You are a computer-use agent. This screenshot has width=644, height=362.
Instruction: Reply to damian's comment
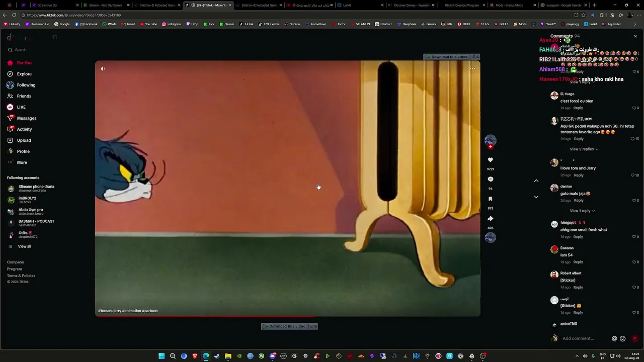tap(579, 201)
